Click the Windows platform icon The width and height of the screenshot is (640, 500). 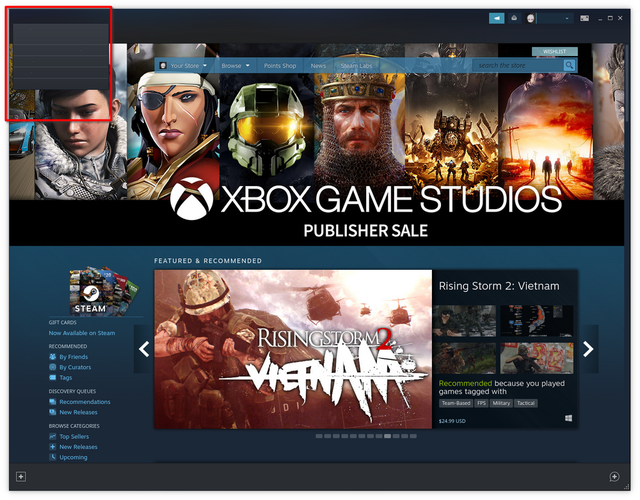point(568,418)
